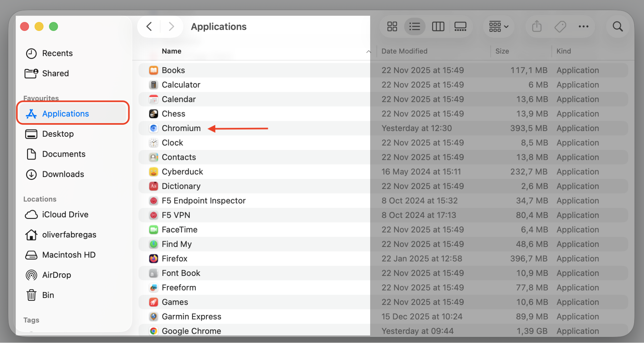Select the Chess app icon

coord(154,114)
